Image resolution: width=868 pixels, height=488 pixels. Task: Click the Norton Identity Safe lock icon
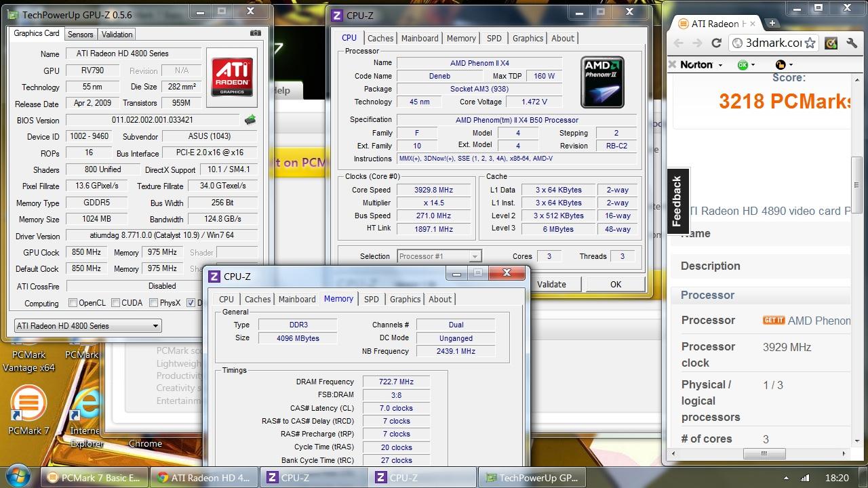tap(780, 64)
